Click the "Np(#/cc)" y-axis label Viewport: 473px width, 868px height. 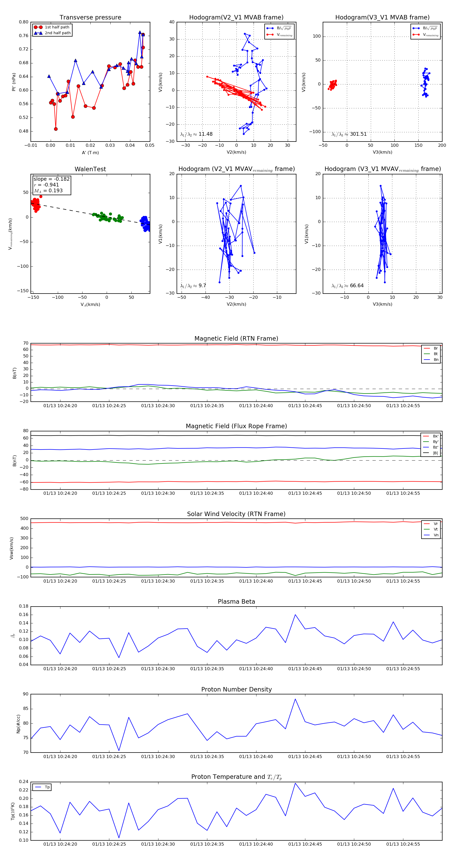18,724
